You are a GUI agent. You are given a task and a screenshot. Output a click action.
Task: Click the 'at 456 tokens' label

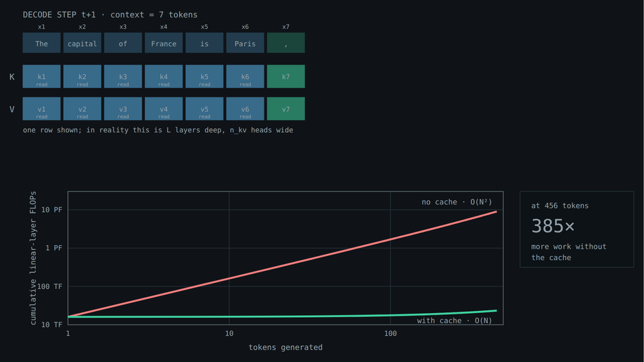(559, 206)
